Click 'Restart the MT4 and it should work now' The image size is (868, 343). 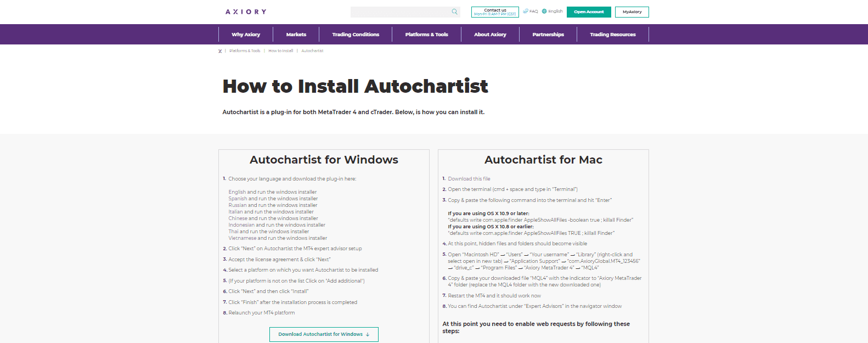pos(494,296)
